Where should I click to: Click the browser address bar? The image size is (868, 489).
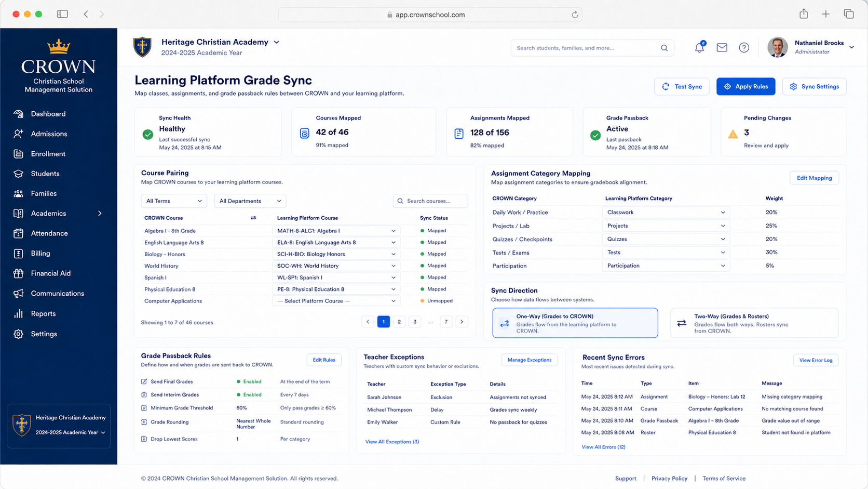pyautogui.click(x=430, y=15)
